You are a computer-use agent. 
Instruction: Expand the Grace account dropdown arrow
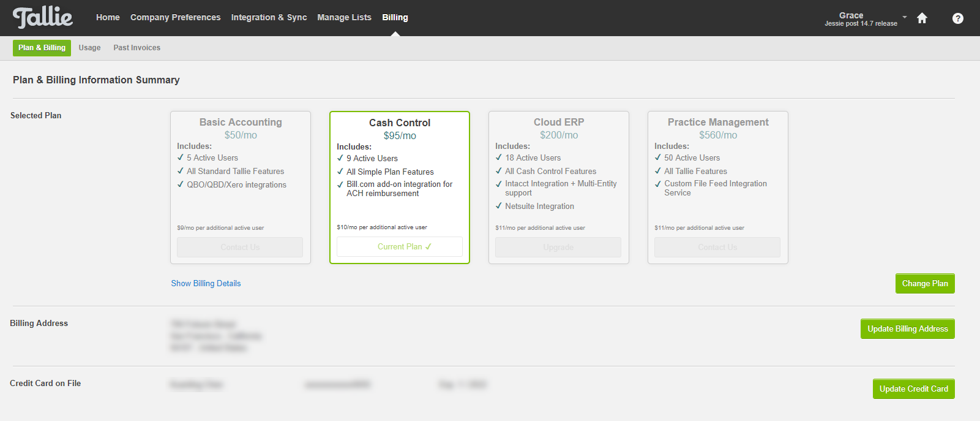[x=905, y=17]
